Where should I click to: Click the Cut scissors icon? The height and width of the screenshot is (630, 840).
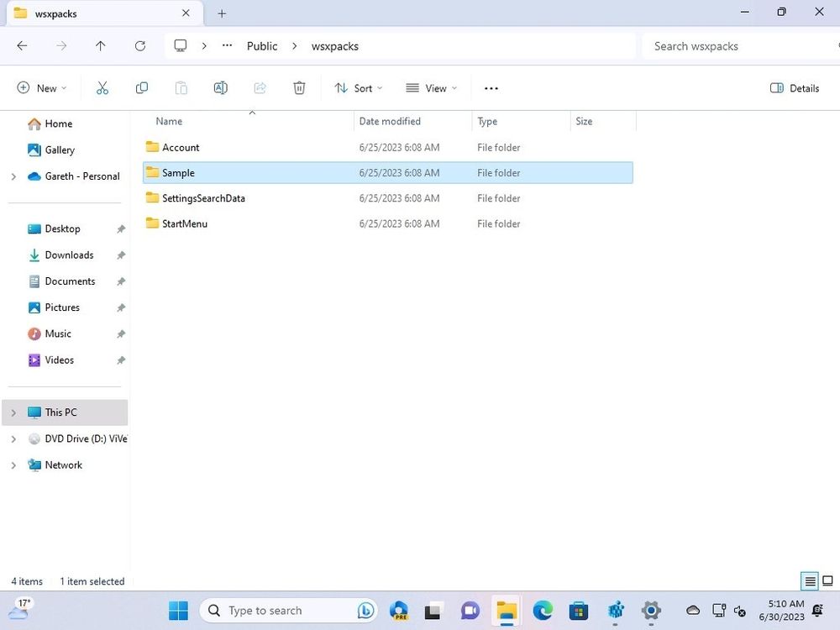pos(102,88)
